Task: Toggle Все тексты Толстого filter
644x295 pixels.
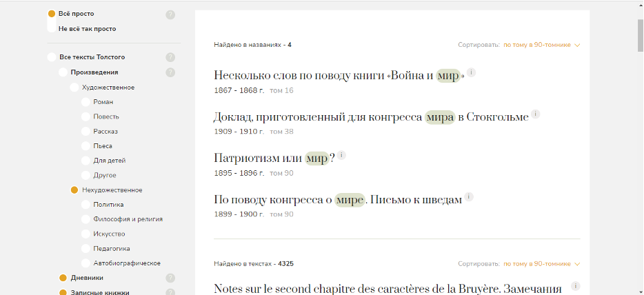Action: [52, 57]
